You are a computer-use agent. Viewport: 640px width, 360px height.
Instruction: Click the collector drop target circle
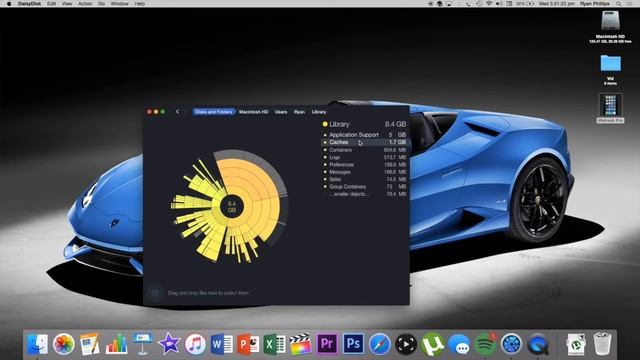(155, 293)
